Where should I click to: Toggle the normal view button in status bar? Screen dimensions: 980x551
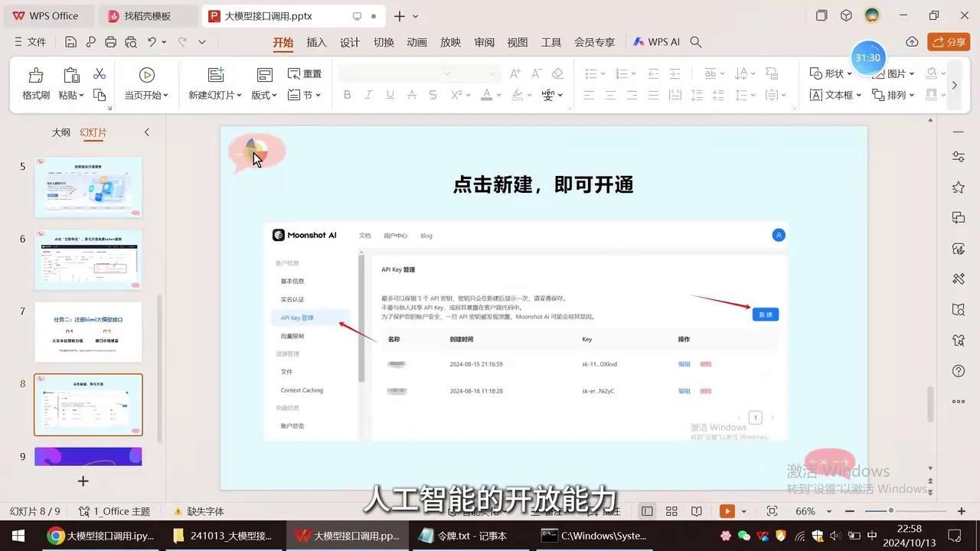(647, 511)
